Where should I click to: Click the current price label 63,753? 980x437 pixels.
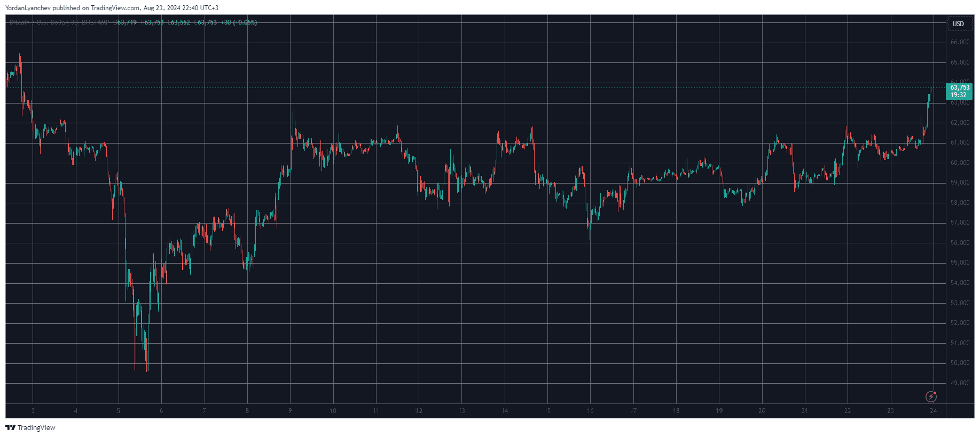coord(960,88)
